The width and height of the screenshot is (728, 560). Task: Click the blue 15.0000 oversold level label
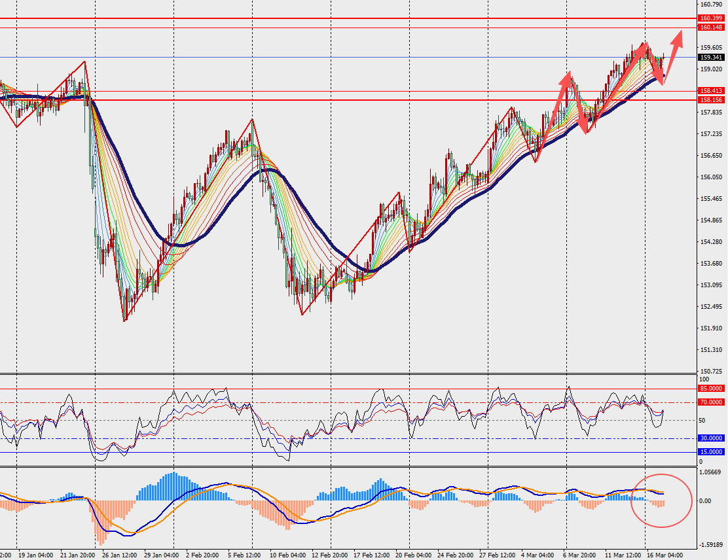pos(711,452)
